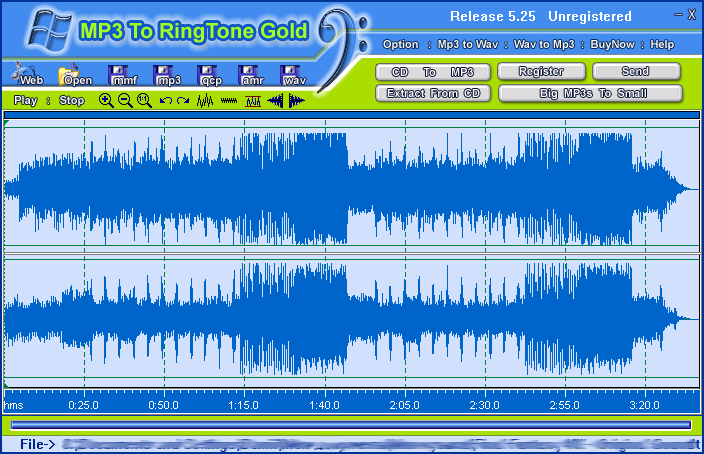Click the 2:30.0 timeline mark
This screenshot has height=454, width=704.
484,405
